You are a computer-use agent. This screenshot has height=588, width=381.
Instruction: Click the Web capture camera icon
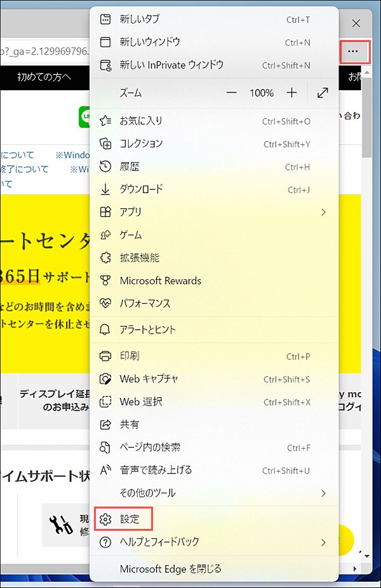coord(105,379)
